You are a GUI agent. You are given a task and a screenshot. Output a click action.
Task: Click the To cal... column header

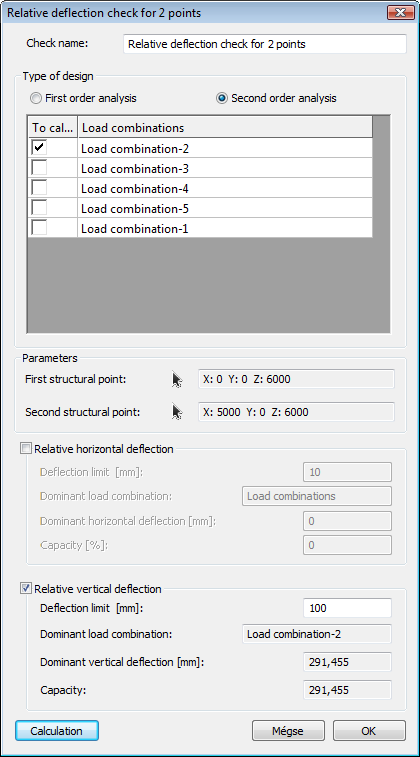point(53,127)
